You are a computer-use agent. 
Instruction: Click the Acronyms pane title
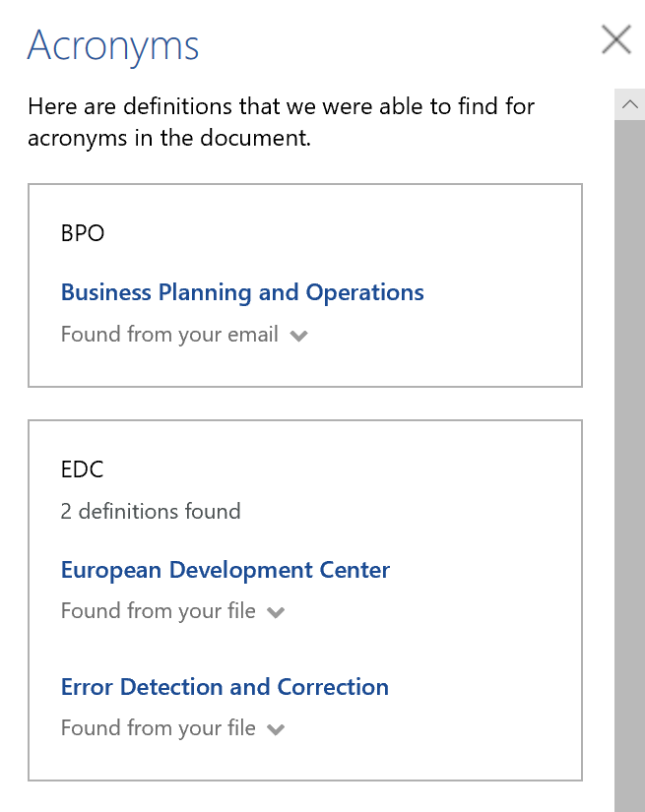click(x=113, y=45)
